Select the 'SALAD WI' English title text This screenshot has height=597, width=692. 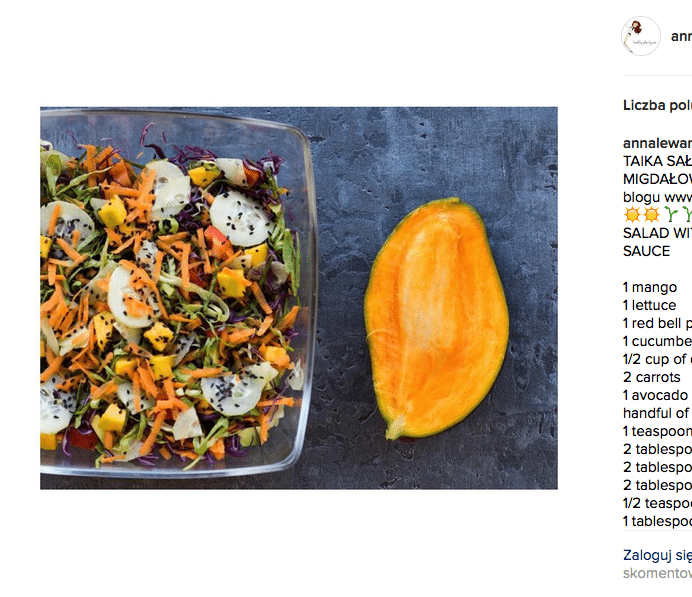tap(657, 233)
